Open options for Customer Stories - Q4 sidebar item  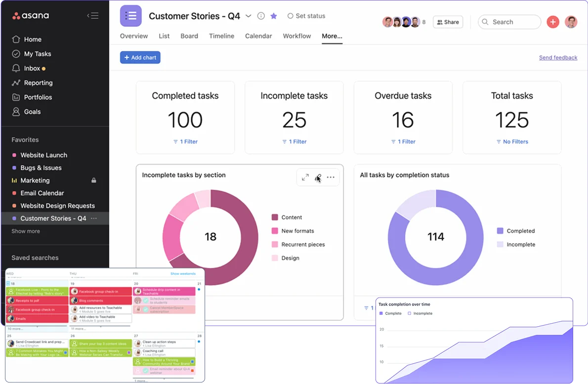tap(94, 218)
